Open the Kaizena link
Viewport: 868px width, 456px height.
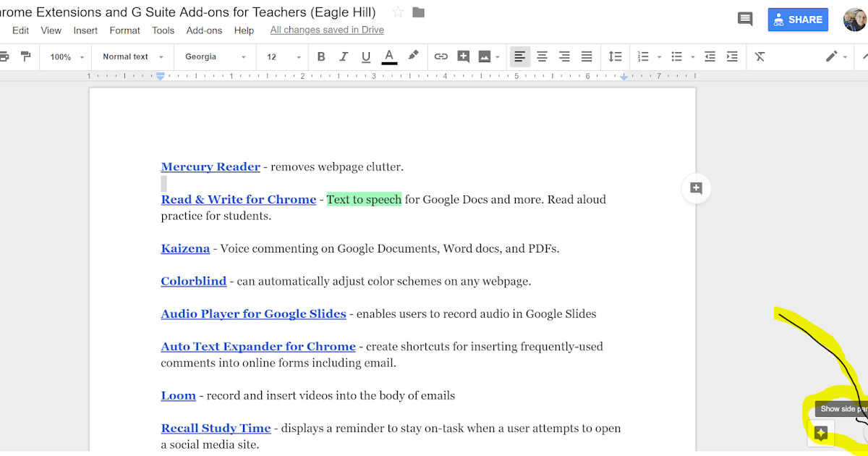(185, 249)
